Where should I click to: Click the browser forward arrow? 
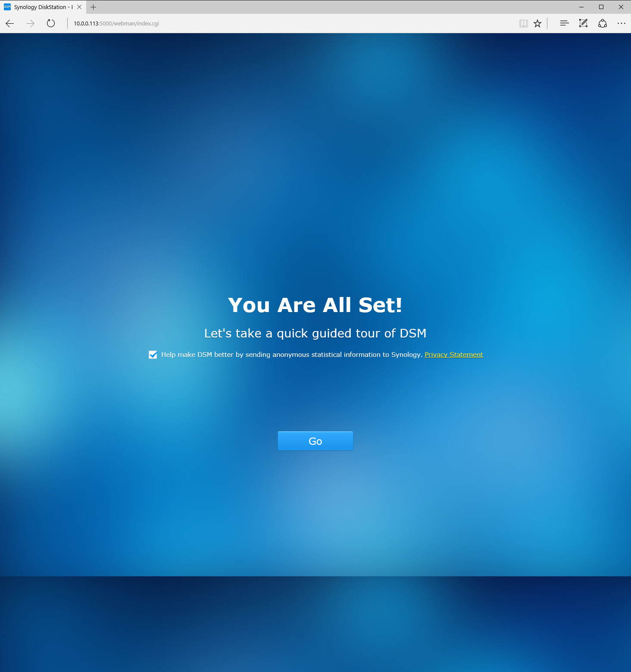[30, 23]
